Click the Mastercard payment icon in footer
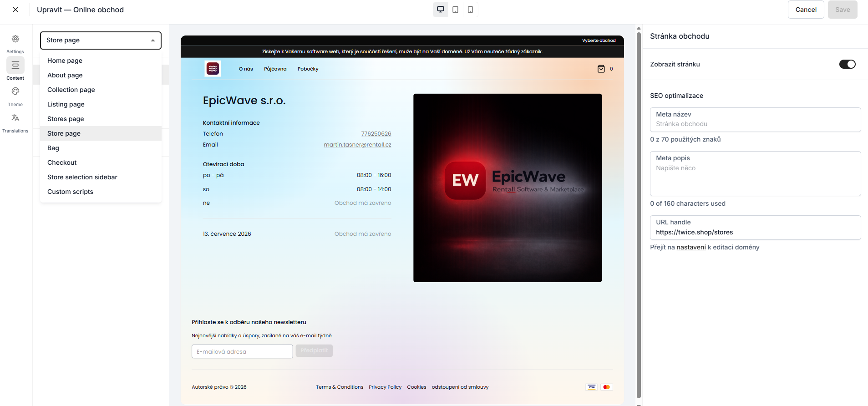868x406 pixels. click(x=606, y=387)
